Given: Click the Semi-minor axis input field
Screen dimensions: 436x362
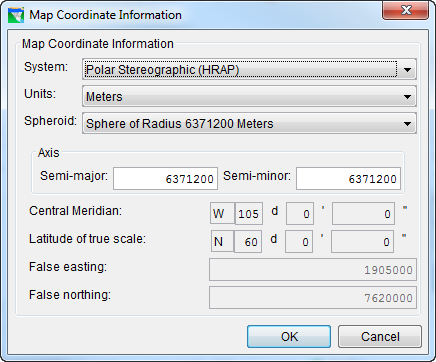Looking at the screenshot, I should click(x=348, y=179).
